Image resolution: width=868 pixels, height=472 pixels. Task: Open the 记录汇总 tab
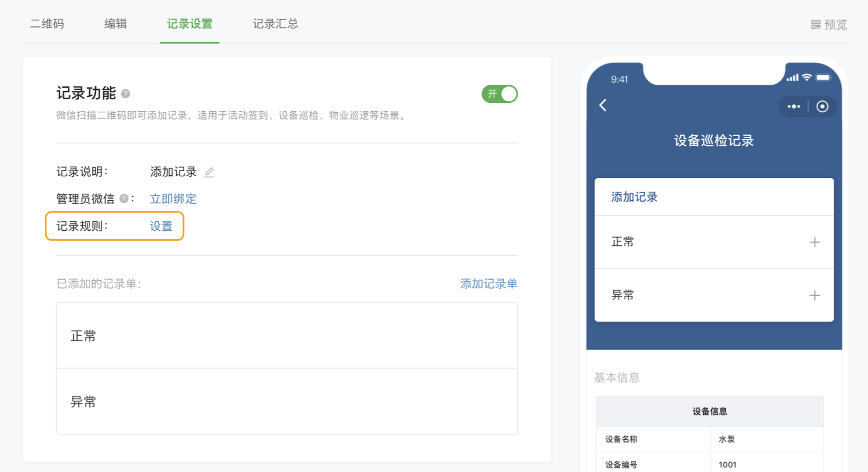coord(275,24)
